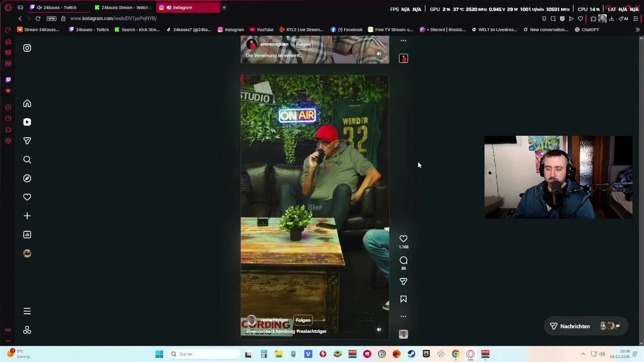Expand the Instagram More hamburger menu

click(x=27, y=311)
